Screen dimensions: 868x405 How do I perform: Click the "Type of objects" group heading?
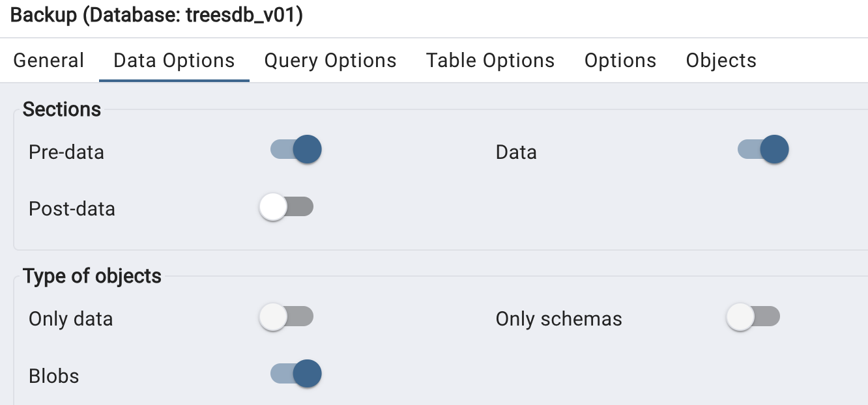(92, 276)
